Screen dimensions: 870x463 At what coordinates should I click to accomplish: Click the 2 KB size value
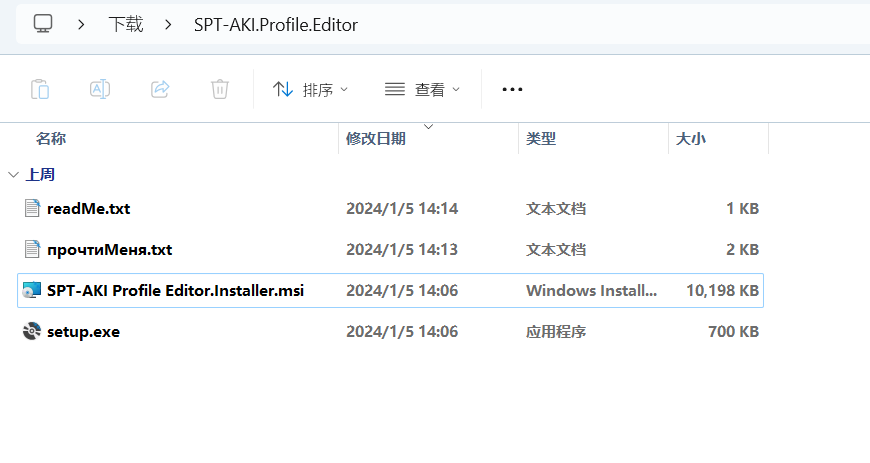tap(742, 250)
